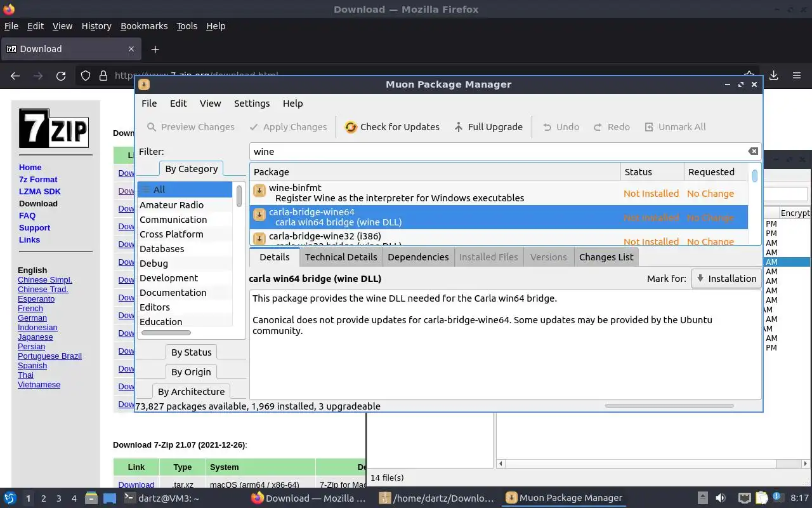The image size is (812, 508).
Task: Click the Check for Updates toolbar icon
Action: 351,127
